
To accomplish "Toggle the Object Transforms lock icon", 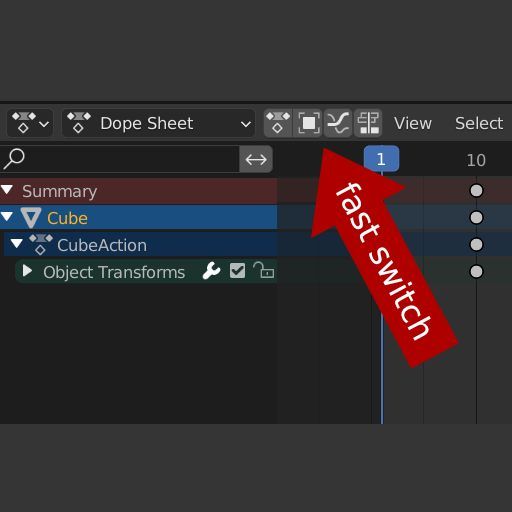I will click(x=264, y=270).
